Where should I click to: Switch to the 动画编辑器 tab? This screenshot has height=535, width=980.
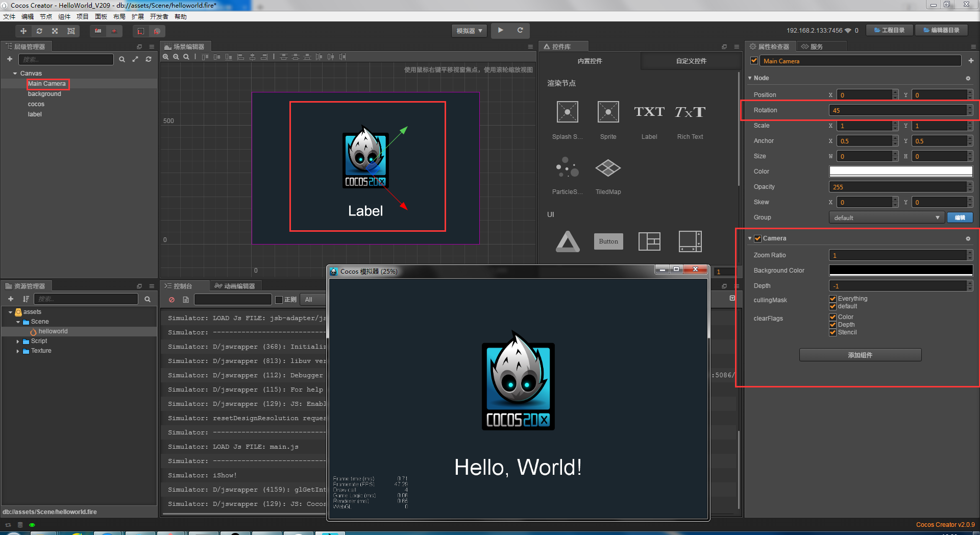pyautogui.click(x=235, y=286)
